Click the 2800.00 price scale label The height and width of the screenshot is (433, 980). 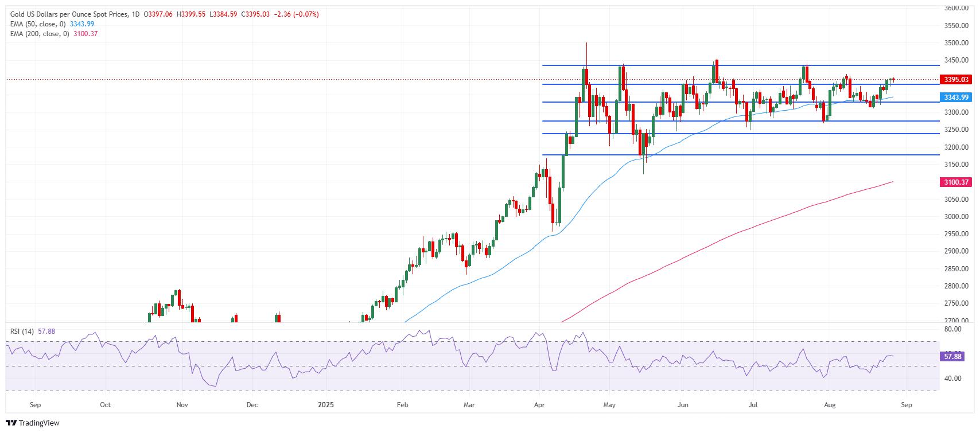[956, 286]
